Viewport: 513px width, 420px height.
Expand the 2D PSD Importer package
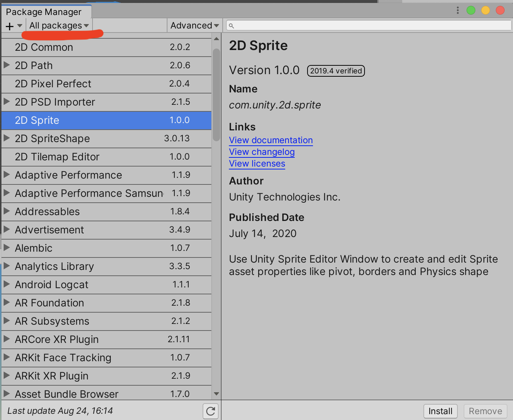[x=7, y=102]
